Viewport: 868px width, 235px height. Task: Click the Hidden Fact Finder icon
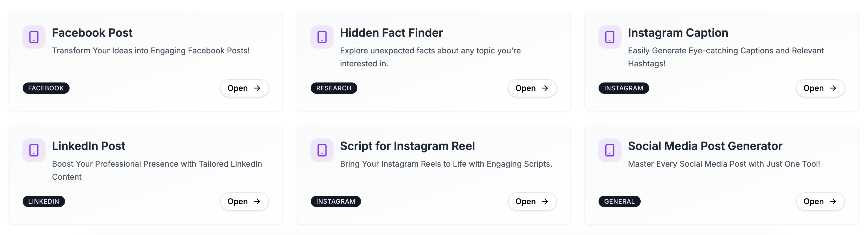point(322,37)
